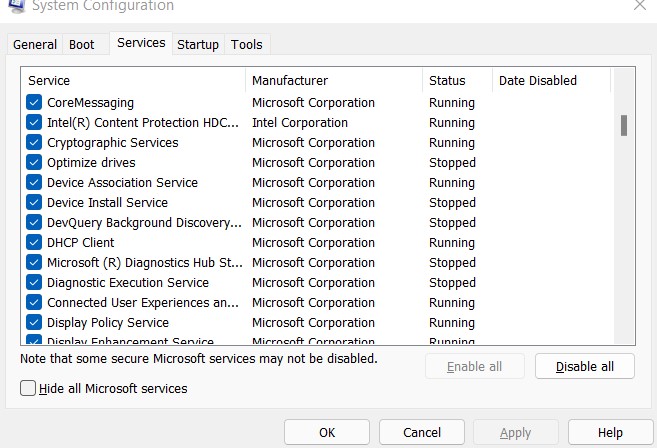Click the Status column header

(x=457, y=80)
